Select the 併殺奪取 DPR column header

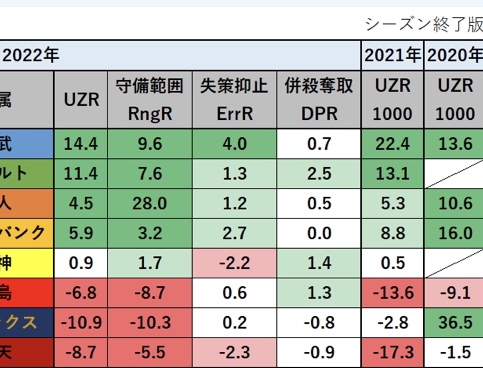click(x=319, y=100)
